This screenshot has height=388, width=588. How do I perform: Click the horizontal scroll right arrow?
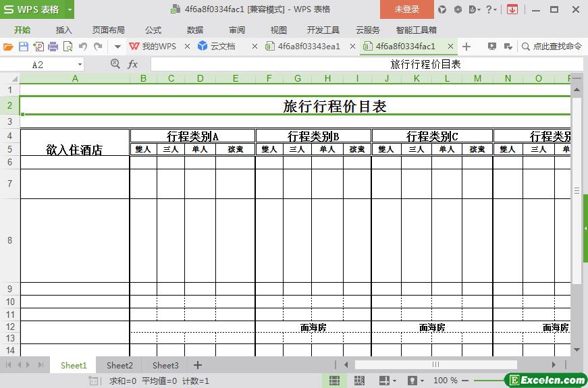[554, 364]
